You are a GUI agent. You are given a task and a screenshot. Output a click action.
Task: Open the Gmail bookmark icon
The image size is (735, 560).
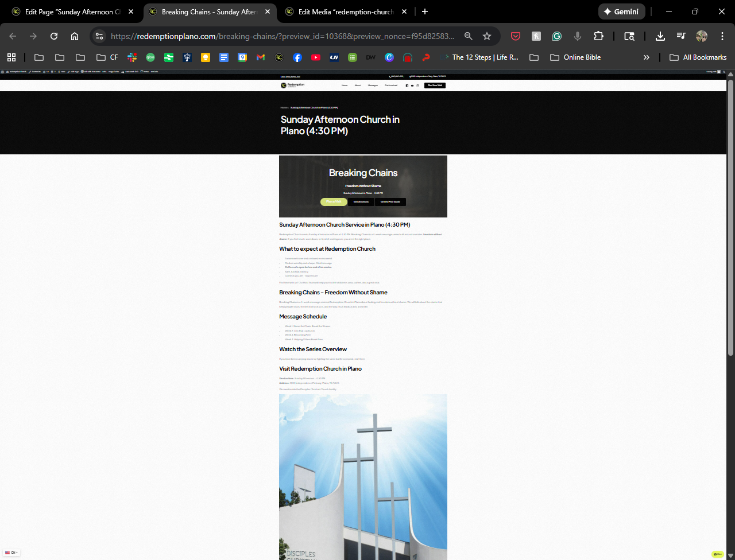261,57
